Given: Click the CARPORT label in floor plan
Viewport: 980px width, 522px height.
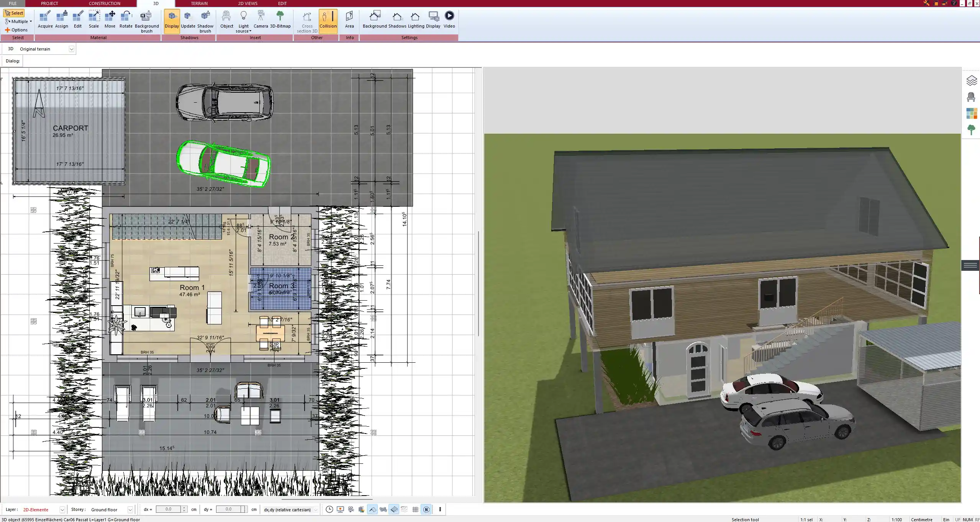Looking at the screenshot, I should point(70,128).
